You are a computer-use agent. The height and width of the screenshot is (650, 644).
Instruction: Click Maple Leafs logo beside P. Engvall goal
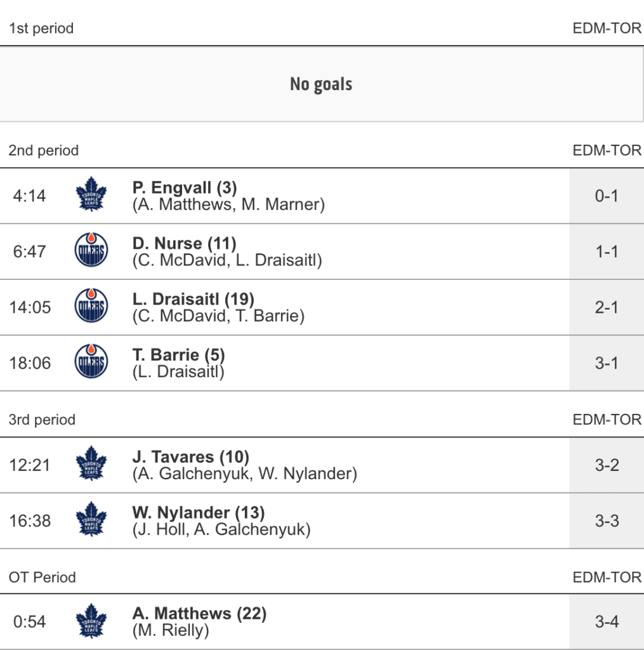coord(91,196)
